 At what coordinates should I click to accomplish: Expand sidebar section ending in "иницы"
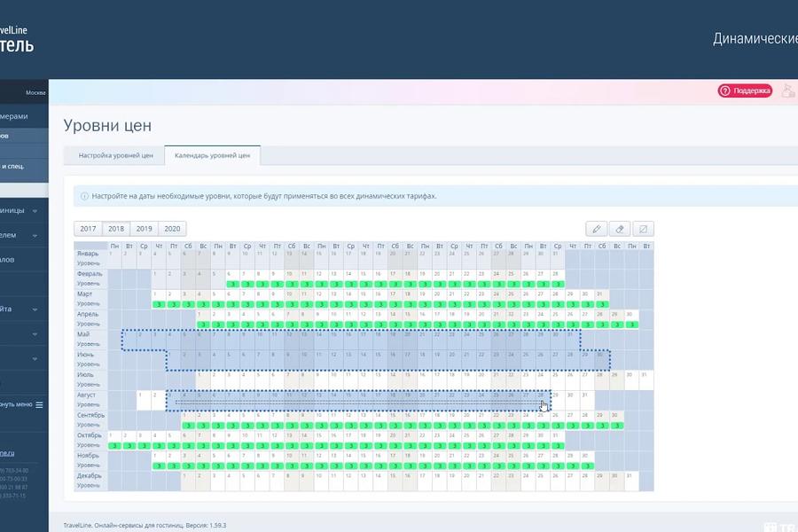[x=35, y=211]
